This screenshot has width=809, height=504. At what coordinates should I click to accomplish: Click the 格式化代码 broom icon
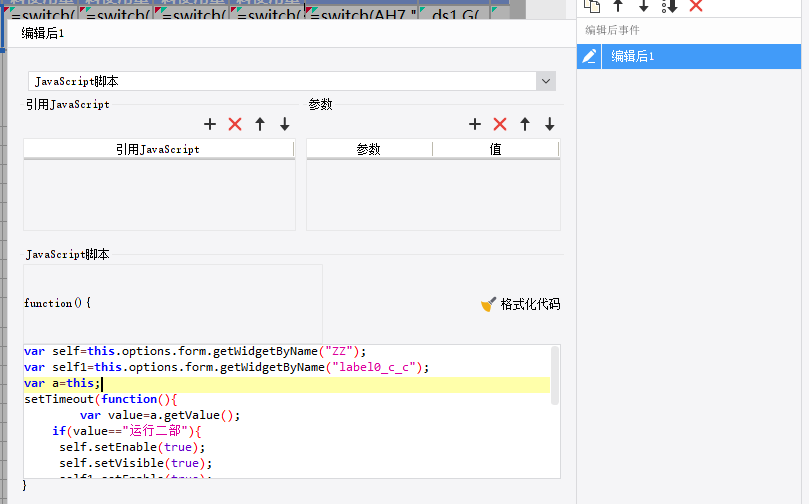488,304
